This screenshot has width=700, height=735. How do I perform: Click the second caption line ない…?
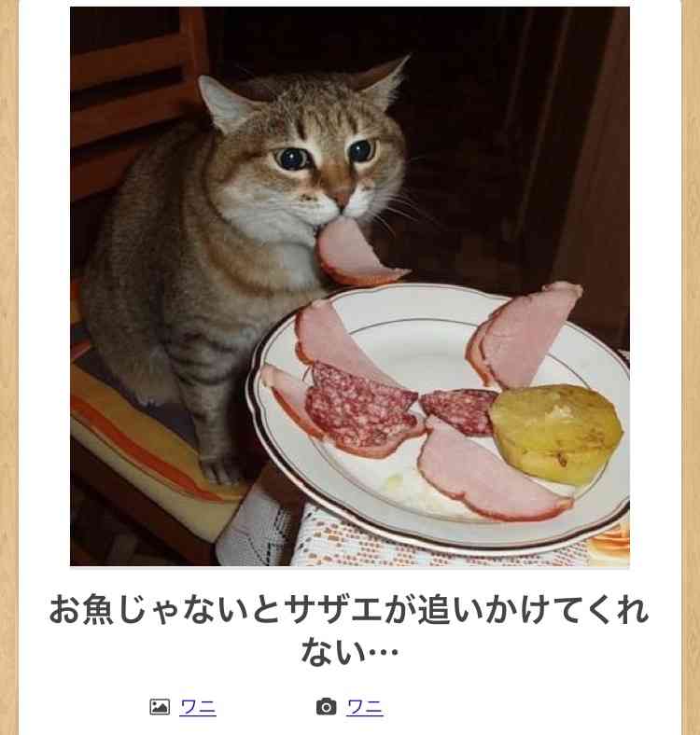click(350, 651)
